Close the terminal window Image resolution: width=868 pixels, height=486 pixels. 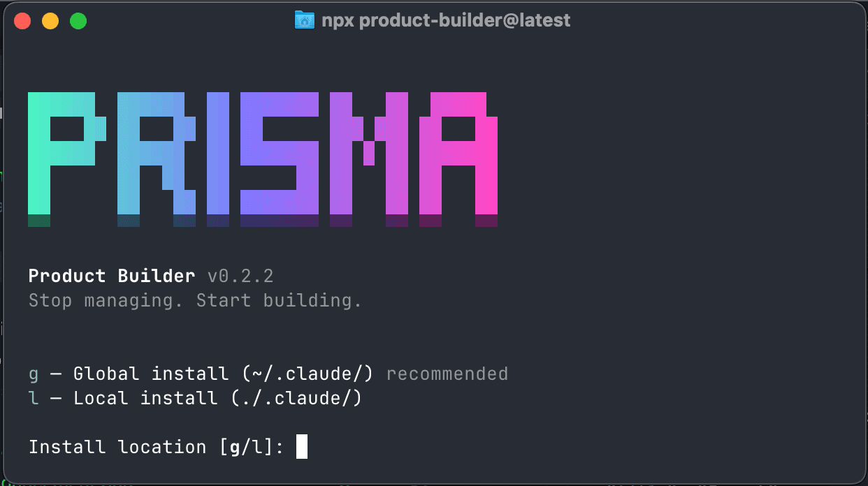click(x=22, y=20)
